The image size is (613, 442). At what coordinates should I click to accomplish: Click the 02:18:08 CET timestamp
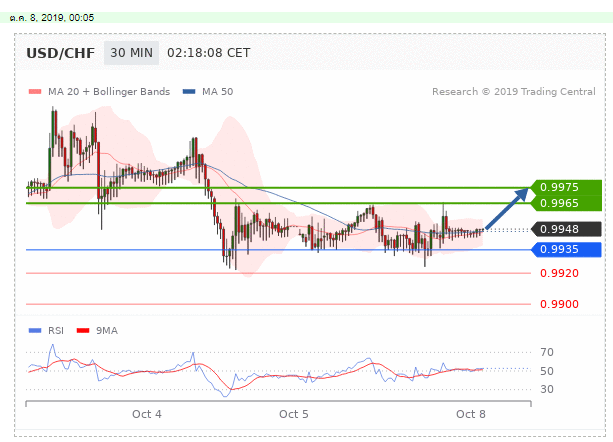[x=209, y=53]
